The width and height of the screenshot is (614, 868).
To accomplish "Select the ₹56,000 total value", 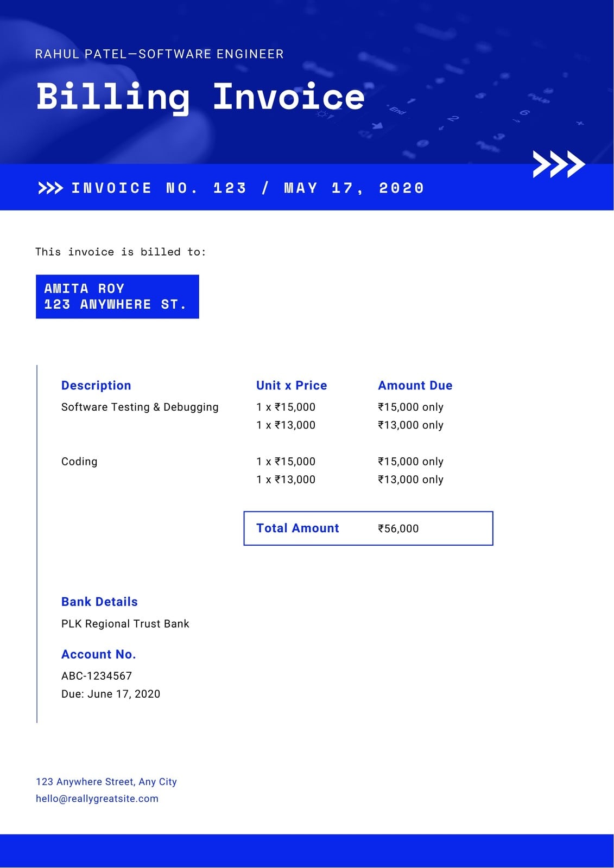I will tap(398, 529).
